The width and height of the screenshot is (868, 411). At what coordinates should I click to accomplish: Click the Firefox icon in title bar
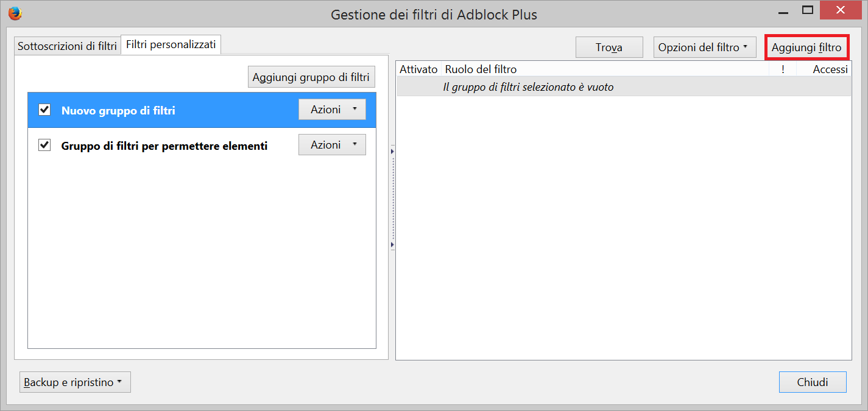[15, 13]
